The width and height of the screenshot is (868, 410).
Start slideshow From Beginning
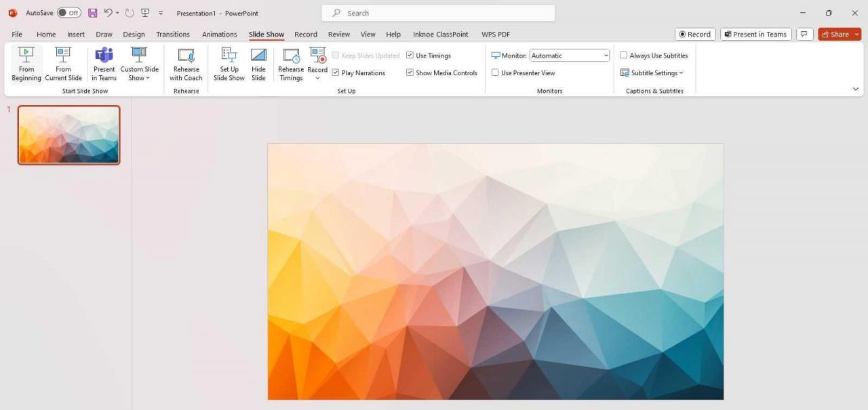tap(26, 62)
